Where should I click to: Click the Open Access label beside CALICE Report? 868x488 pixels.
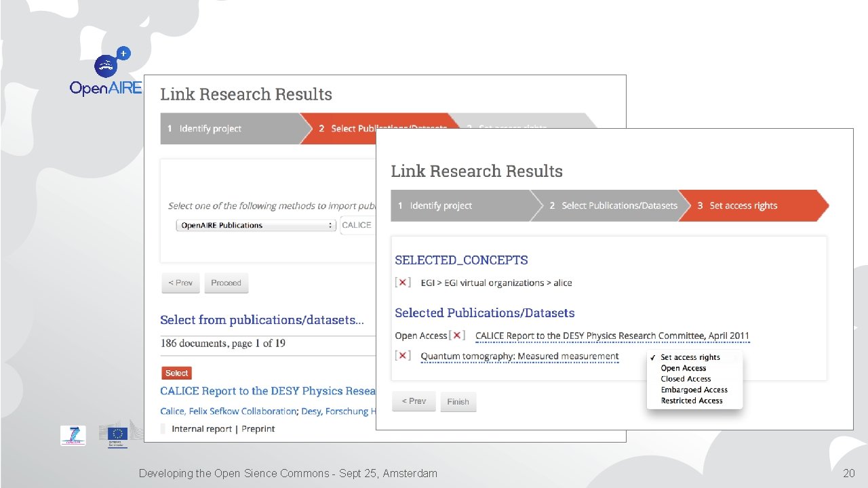pyautogui.click(x=421, y=335)
